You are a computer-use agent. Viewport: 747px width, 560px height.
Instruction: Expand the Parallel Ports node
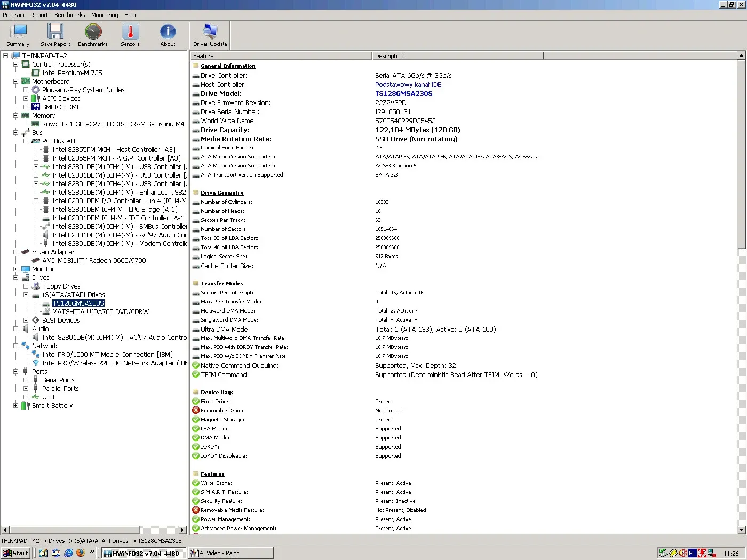tap(26, 389)
